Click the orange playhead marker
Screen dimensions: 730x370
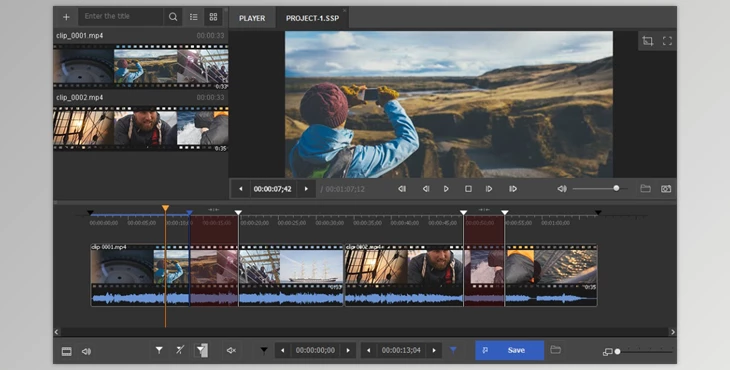point(165,208)
